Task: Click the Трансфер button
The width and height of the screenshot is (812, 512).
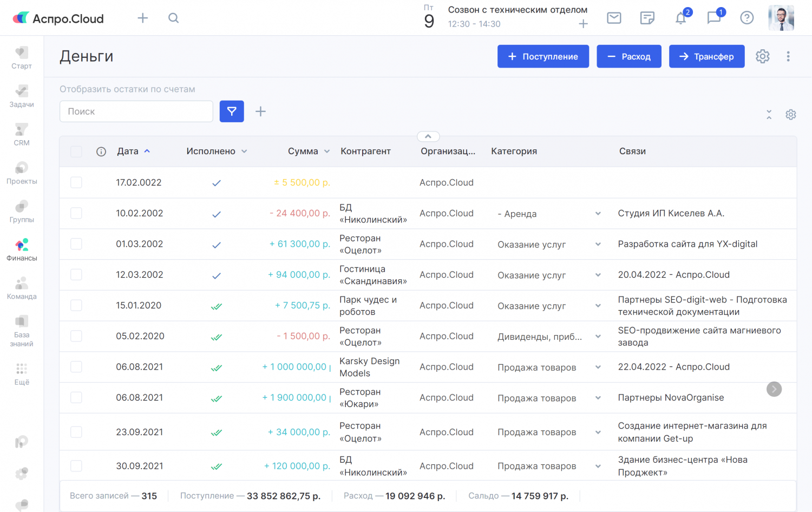Action: click(706, 56)
